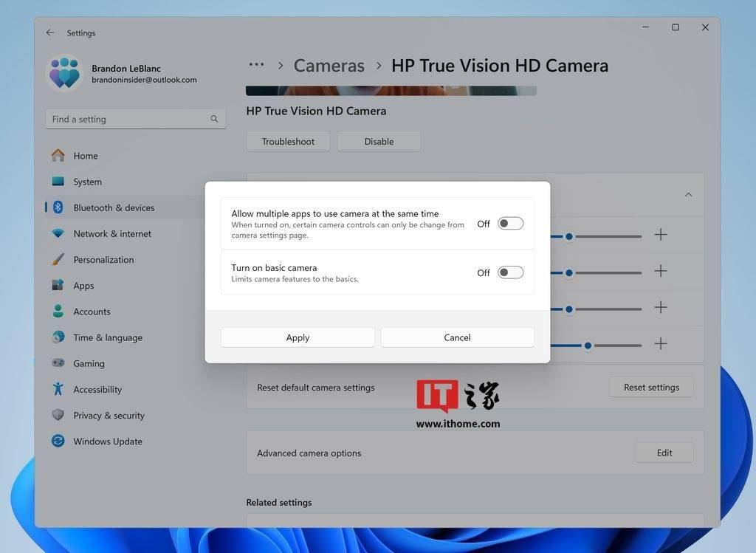Click the Troubleshoot button
The width and height of the screenshot is (756, 553).
(x=288, y=141)
